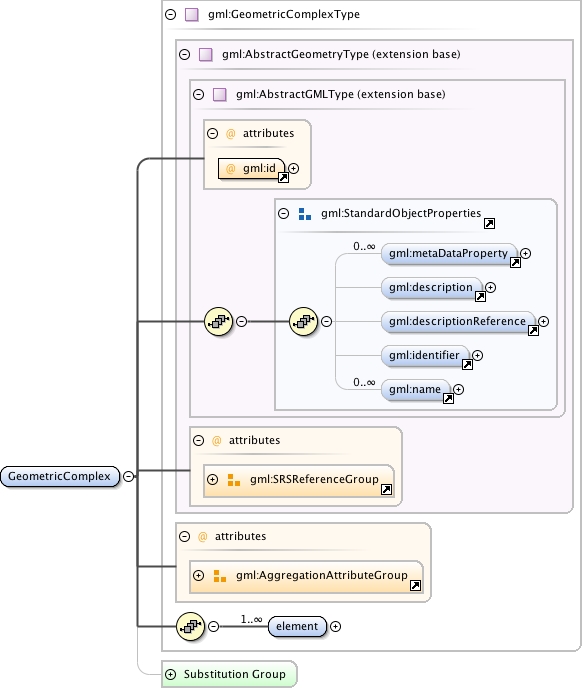The image size is (583, 691).
Task: Collapse attributes box with gml:AggregationAttributeGroup
Action: (185, 536)
